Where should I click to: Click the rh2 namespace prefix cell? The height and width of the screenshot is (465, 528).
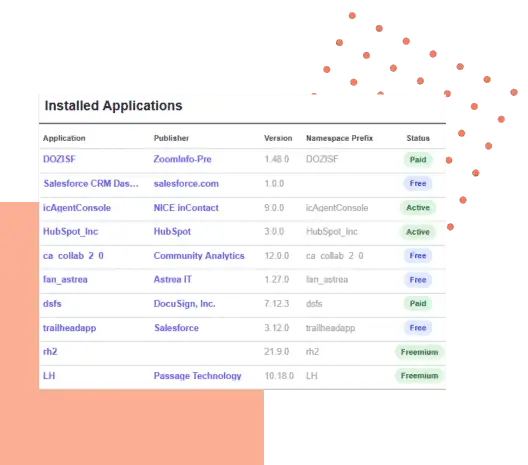[x=312, y=352]
